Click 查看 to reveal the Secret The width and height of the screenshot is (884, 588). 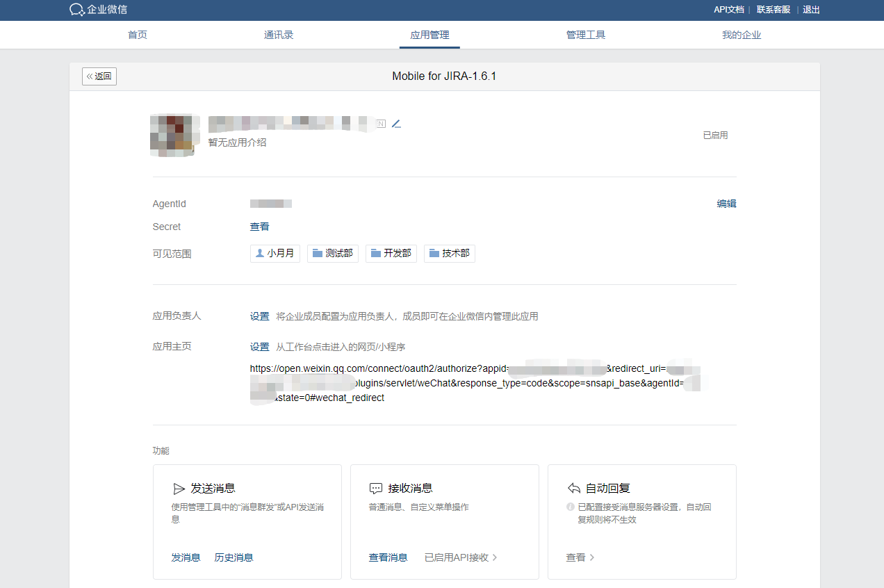click(259, 227)
